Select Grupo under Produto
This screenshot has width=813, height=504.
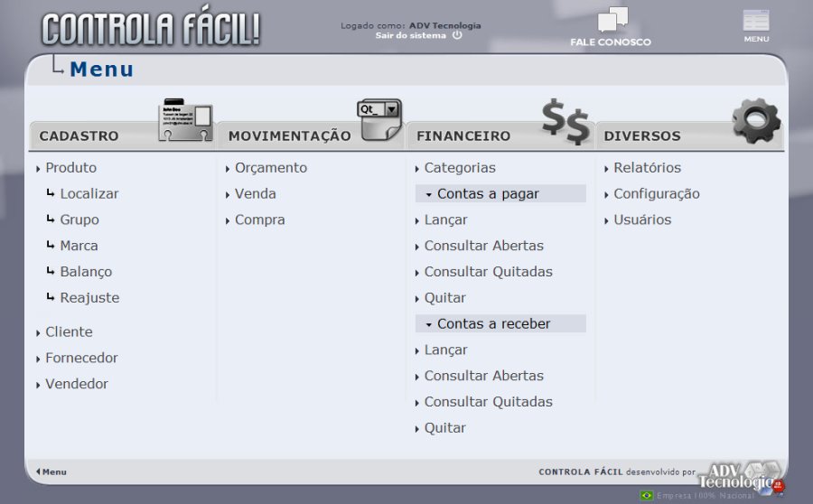tap(79, 219)
